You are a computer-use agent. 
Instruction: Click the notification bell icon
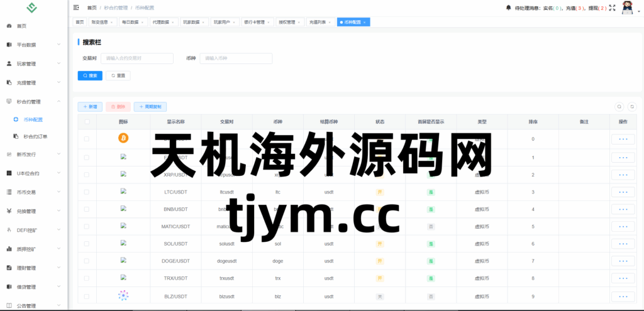[x=508, y=8]
